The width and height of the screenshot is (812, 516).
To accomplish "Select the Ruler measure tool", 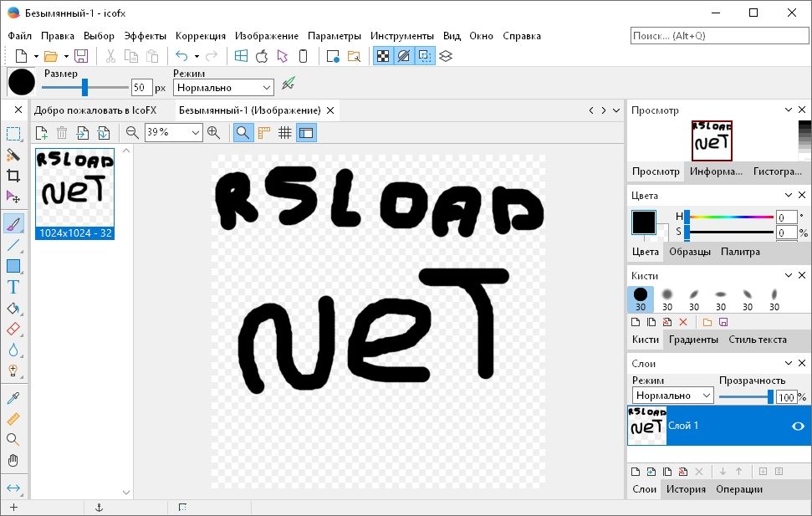I will (x=13, y=419).
